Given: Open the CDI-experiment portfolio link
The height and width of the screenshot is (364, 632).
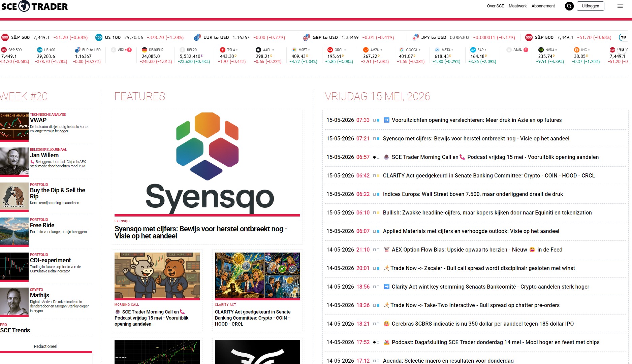Looking at the screenshot, I should tap(50, 260).
